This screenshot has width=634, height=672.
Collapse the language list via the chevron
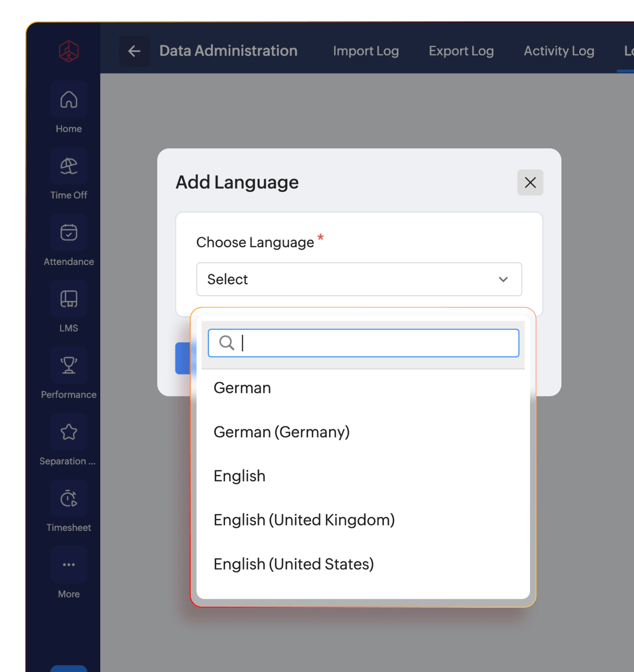pos(503,279)
